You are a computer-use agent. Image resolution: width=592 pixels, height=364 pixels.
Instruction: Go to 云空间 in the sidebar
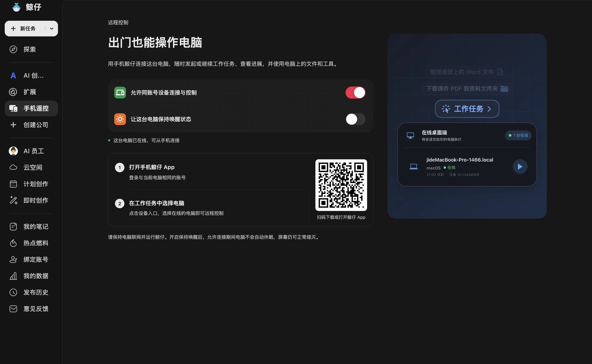coord(33,167)
